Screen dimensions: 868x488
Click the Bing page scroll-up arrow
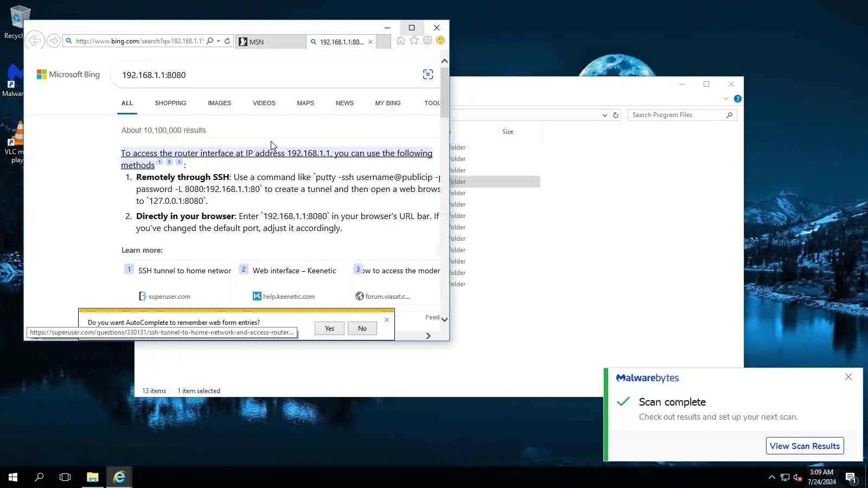(x=445, y=61)
